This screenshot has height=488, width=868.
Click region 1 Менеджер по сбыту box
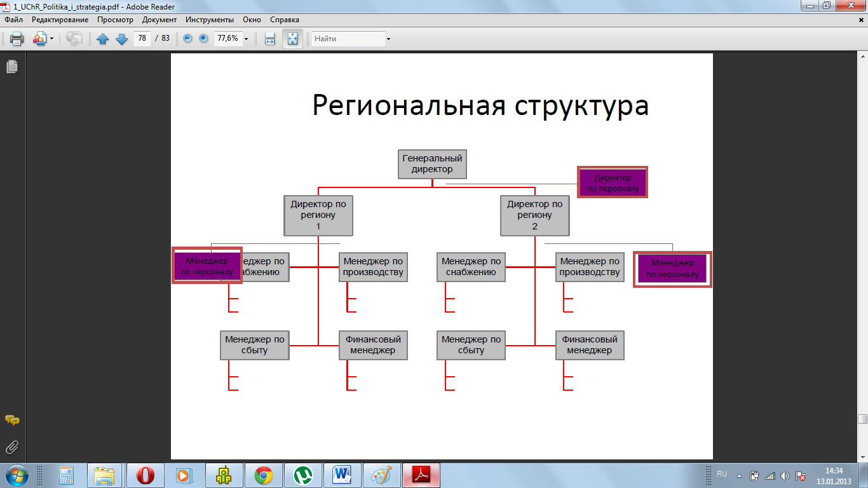point(255,345)
